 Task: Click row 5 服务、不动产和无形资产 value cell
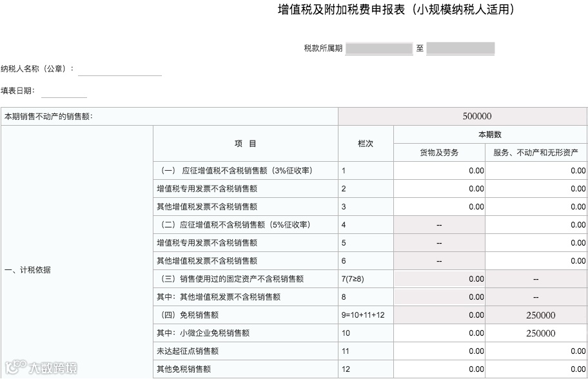(x=536, y=242)
